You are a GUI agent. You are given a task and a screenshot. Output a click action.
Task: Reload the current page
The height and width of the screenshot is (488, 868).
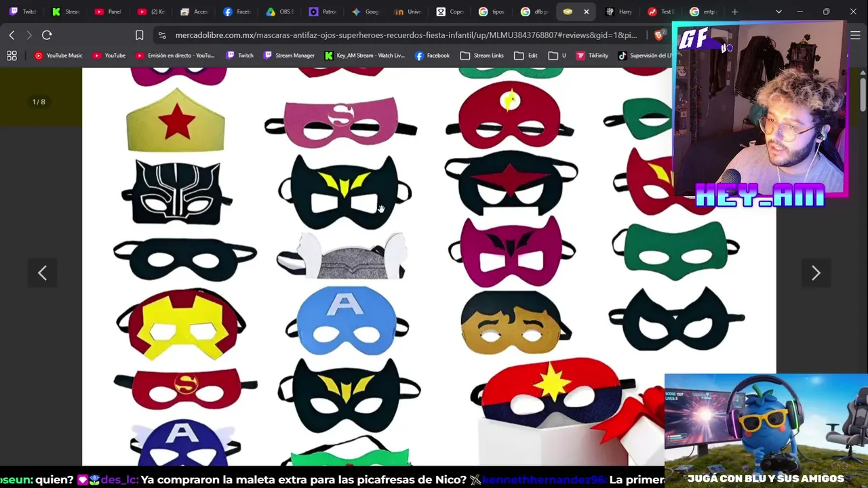pos(47,35)
